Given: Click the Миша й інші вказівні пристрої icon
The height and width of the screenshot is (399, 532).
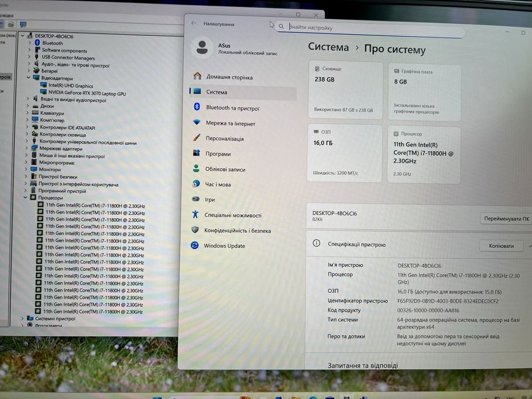Looking at the screenshot, I should coord(34,155).
